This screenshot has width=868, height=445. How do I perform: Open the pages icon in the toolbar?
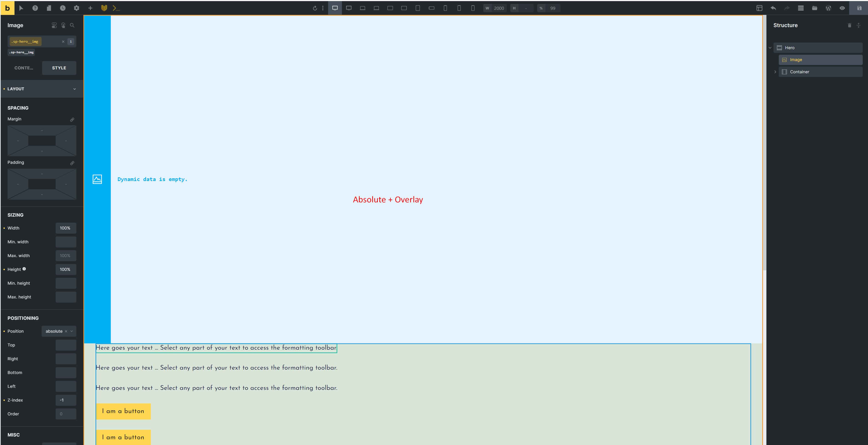tap(49, 8)
